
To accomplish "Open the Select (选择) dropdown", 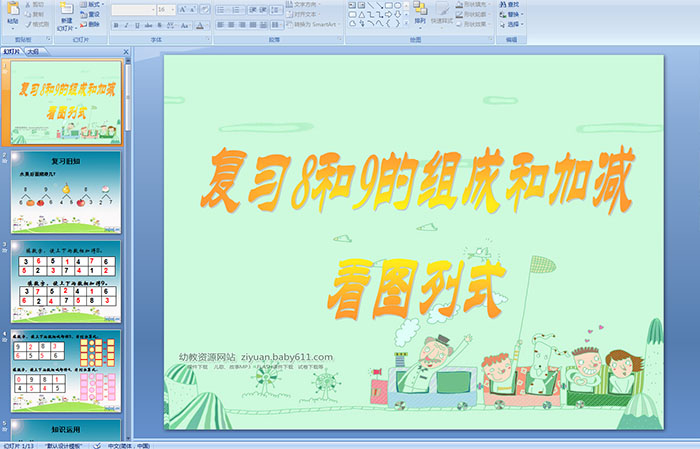I will (x=513, y=24).
